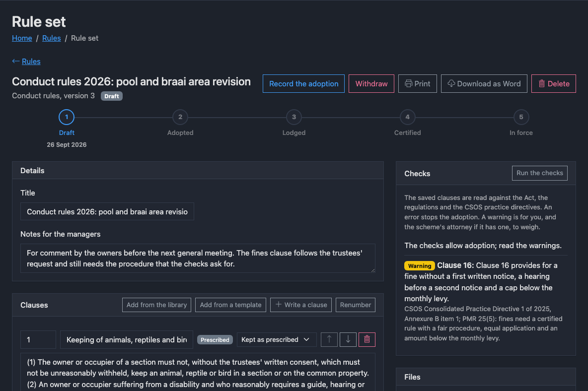This screenshot has height=391, width=588.
Task: Go back to Rules via arrow link
Action: pyautogui.click(x=26, y=62)
